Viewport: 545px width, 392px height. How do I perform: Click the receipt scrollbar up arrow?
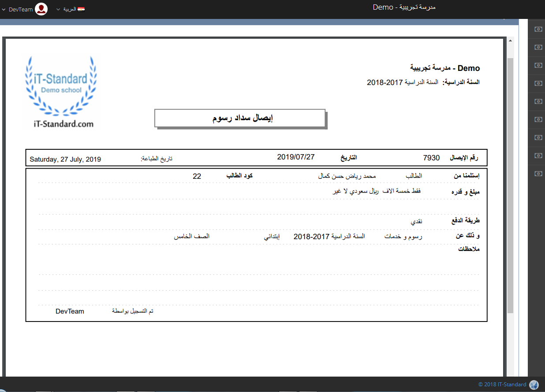tap(511, 41)
